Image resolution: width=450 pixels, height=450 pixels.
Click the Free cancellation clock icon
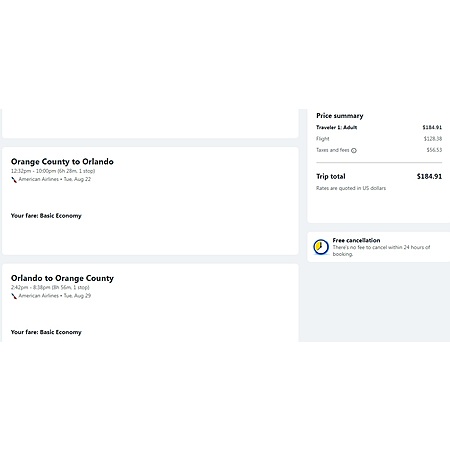coord(321,247)
